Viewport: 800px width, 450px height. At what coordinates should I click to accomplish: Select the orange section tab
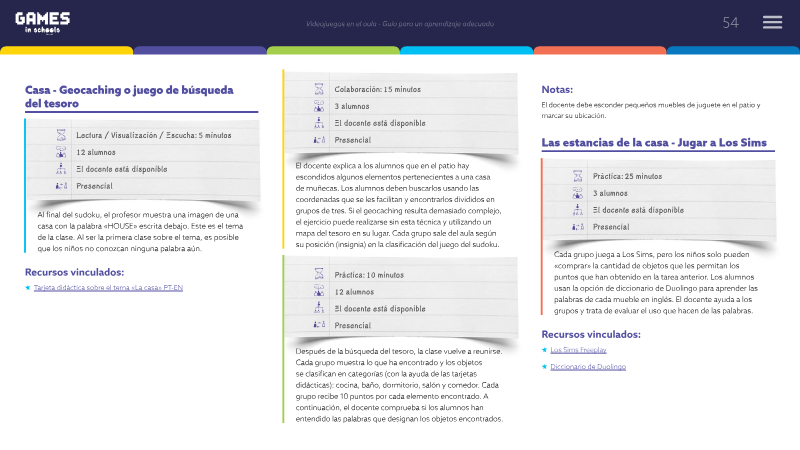coord(600,50)
